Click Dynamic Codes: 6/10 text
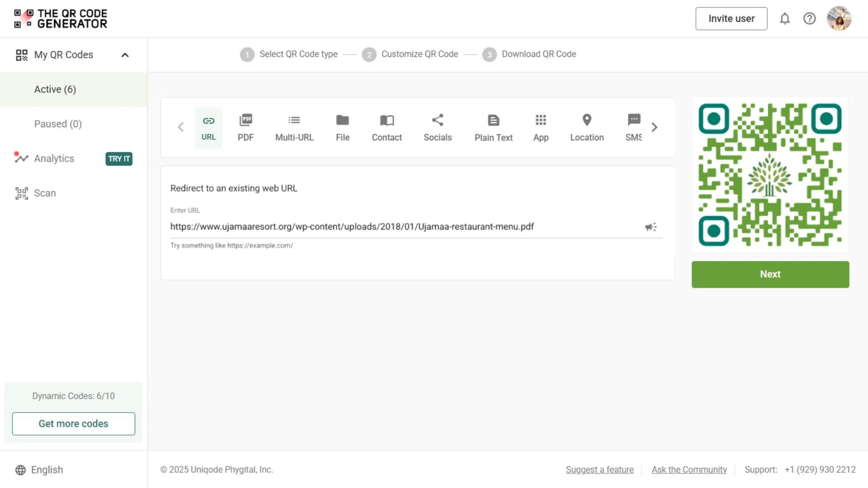The image size is (868, 488). coord(73,396)
